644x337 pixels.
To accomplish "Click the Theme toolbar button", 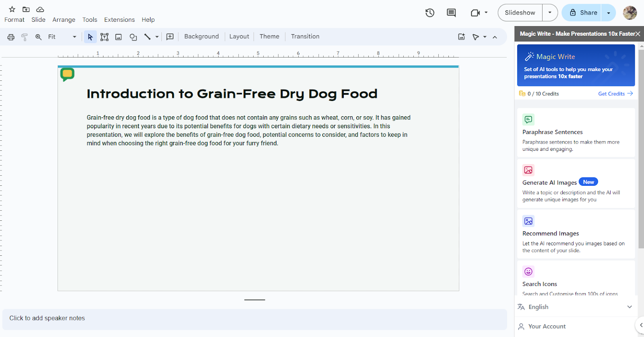I will click(269, 37).
